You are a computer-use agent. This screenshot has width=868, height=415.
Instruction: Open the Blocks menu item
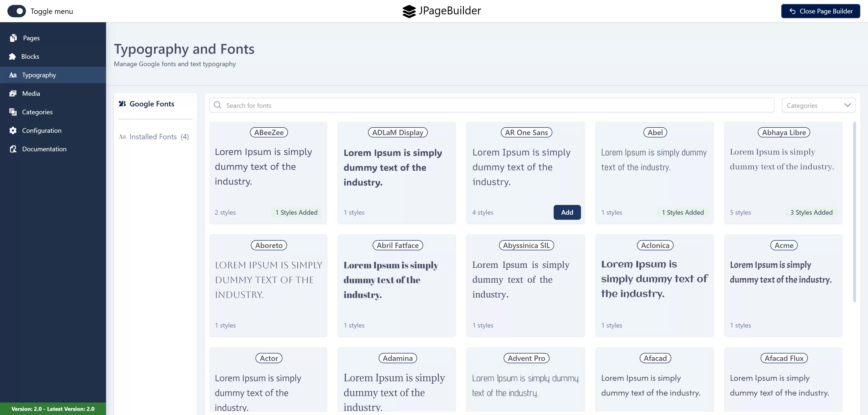point(53,57)
